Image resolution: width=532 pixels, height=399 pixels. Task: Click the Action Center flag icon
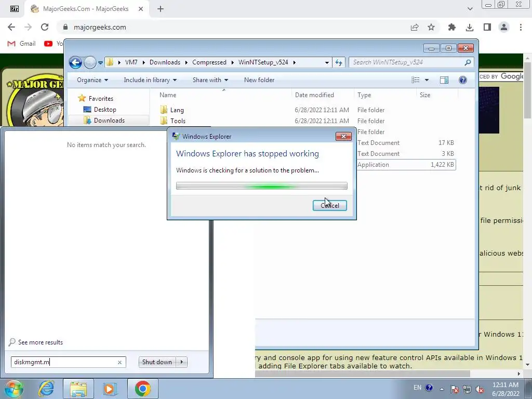click(x=454, y=389)
